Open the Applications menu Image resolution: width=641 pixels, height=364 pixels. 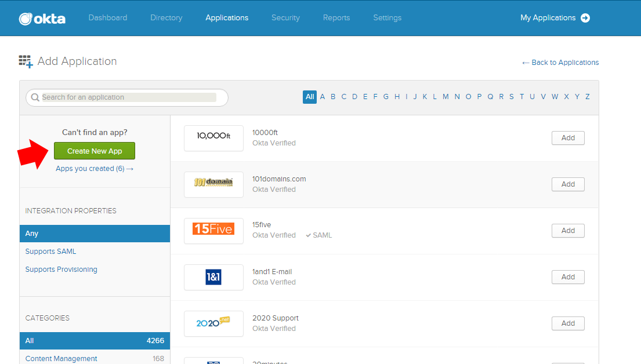(227, 17)
